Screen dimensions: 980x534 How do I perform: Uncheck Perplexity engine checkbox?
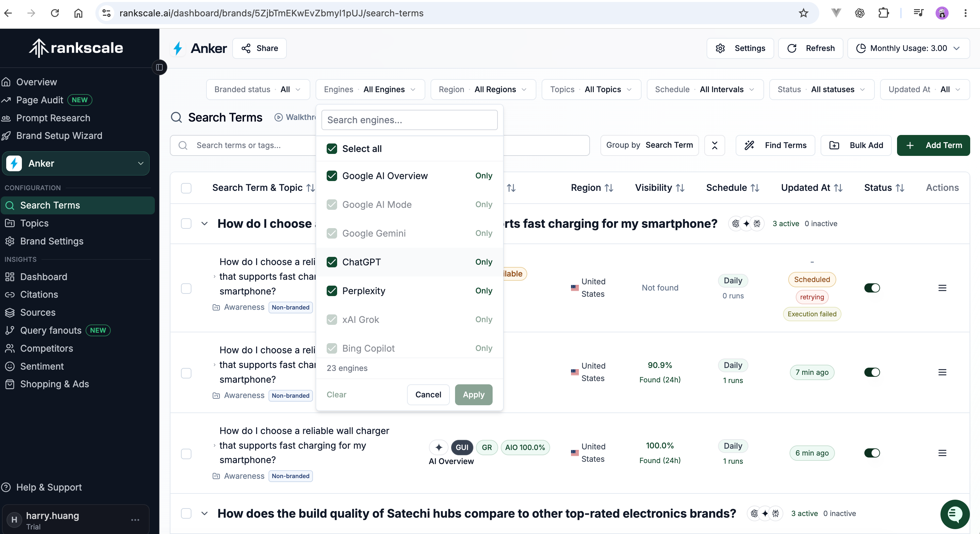click(x=332, y=291)
